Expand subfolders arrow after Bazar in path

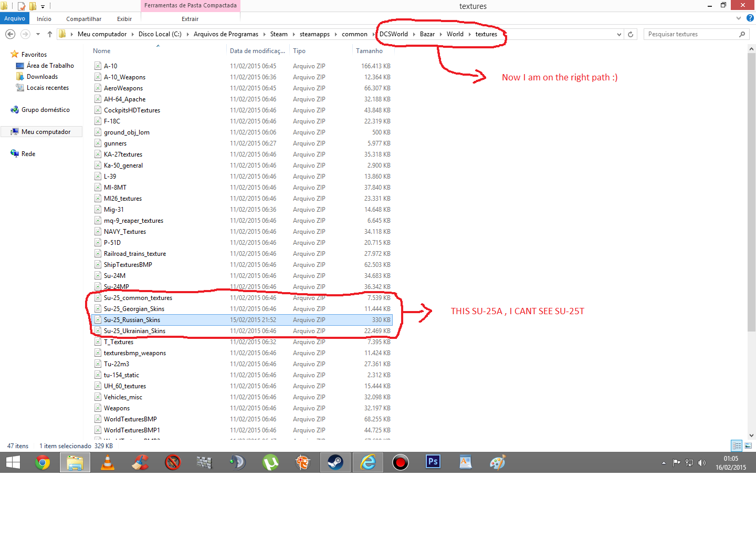pyautogui.click(x=441, y=34)
